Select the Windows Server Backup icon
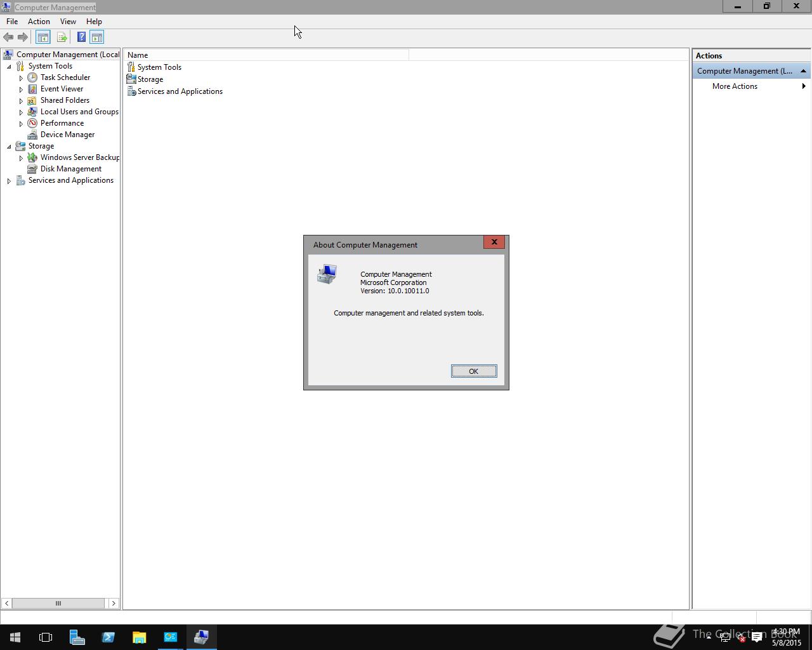Image resolution: width=812 pixels, height=650 pixels. (x=32, y=157)
